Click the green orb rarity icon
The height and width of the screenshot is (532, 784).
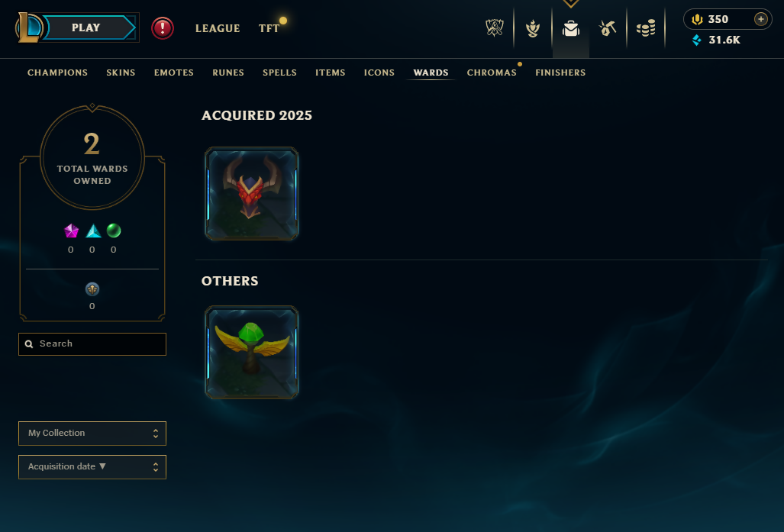[114, 231]
